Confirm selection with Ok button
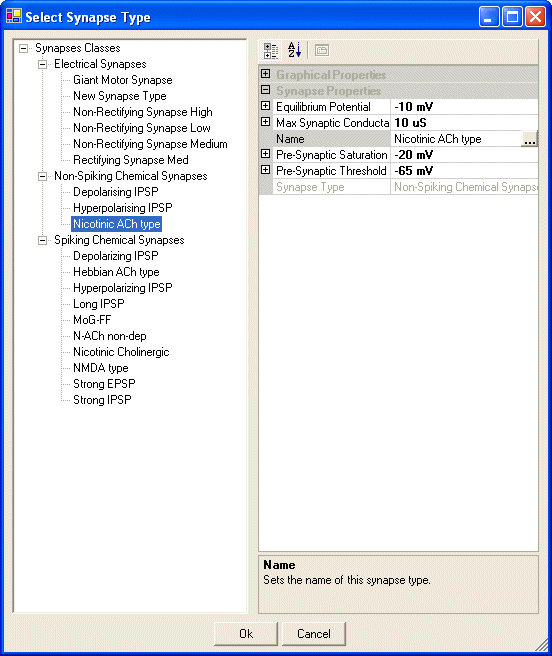Screen dimensions: 552x656 (246, 634)
